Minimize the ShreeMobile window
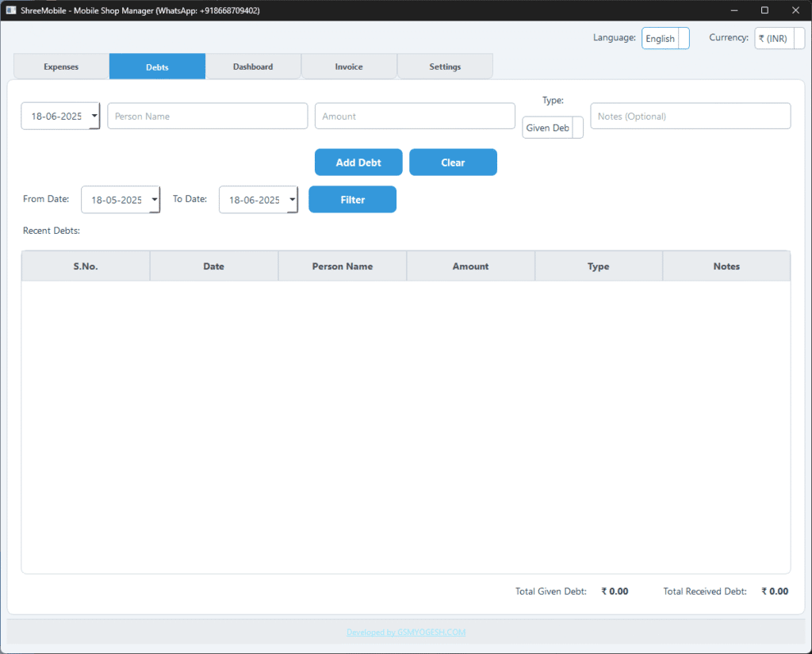812x654 pixels. click(x=733, y=10)
